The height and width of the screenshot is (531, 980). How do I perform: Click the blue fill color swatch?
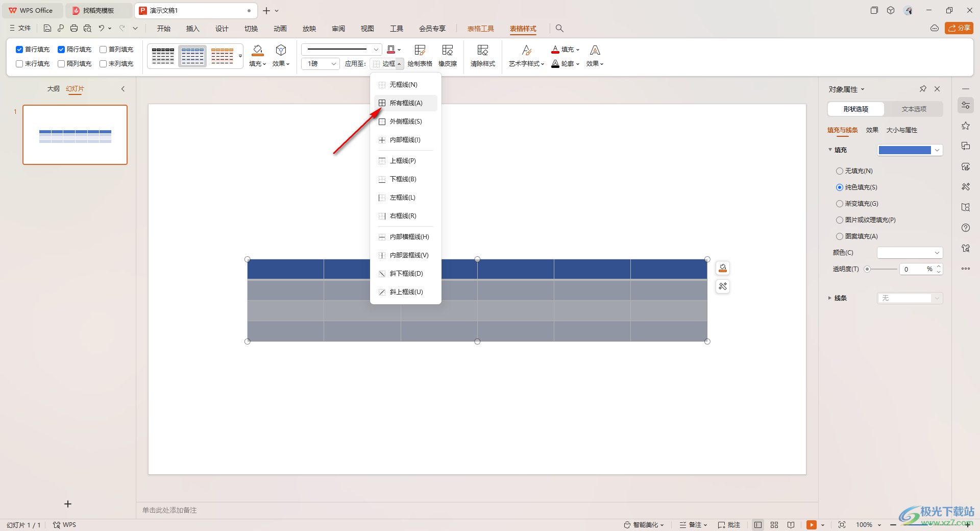[905, 150]
